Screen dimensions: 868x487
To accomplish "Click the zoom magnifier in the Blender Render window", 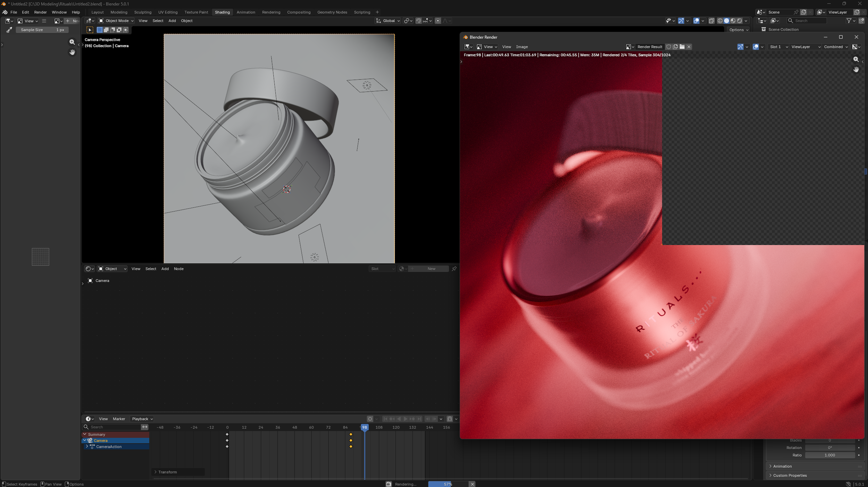I will [856, 59].
